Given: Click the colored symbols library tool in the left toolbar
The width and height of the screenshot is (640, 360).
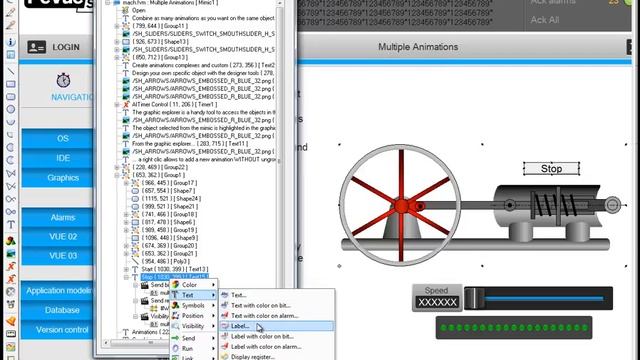Looking at the screenshot, I should click(x=11, y=241).
